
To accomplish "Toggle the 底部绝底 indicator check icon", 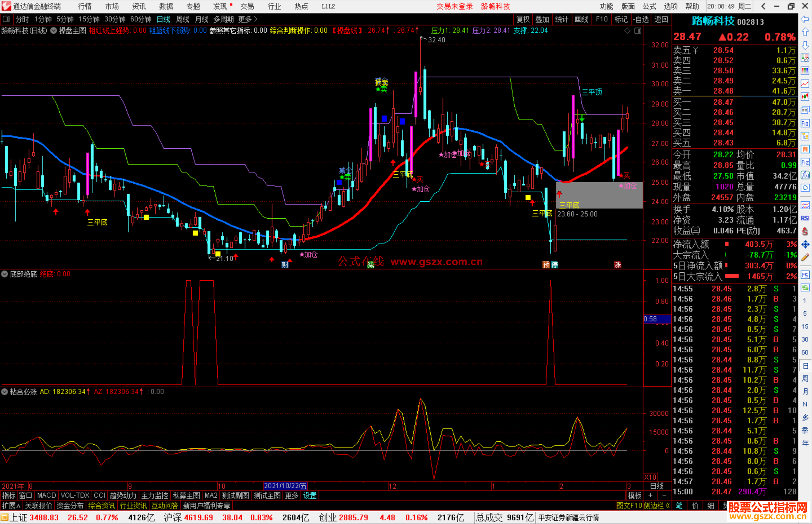I will (x=5, y=274).
